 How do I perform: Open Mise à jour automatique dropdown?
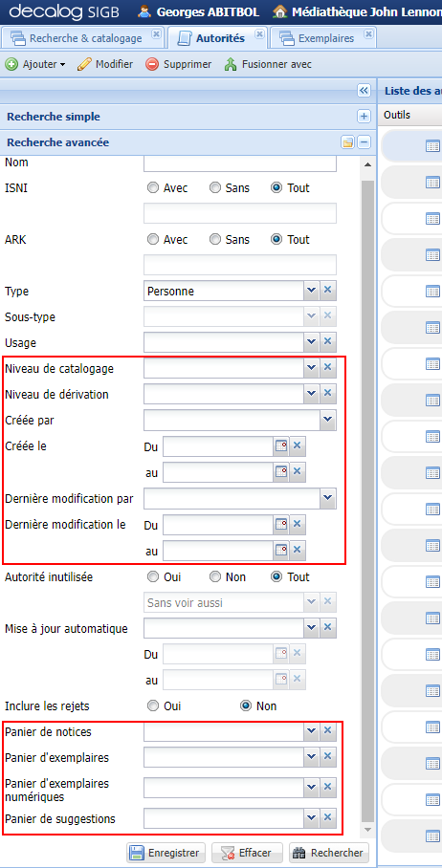[x=311, y=628]
